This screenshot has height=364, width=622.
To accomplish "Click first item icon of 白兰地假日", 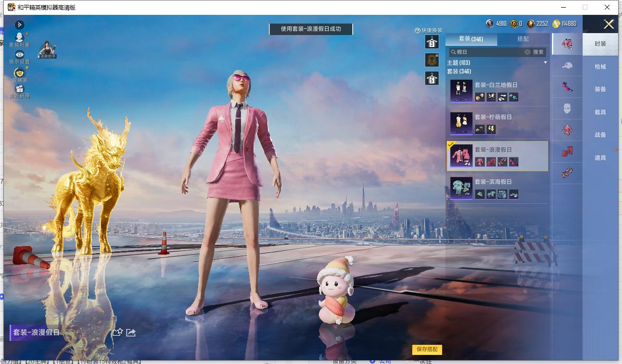I will (x=479, y=97).
